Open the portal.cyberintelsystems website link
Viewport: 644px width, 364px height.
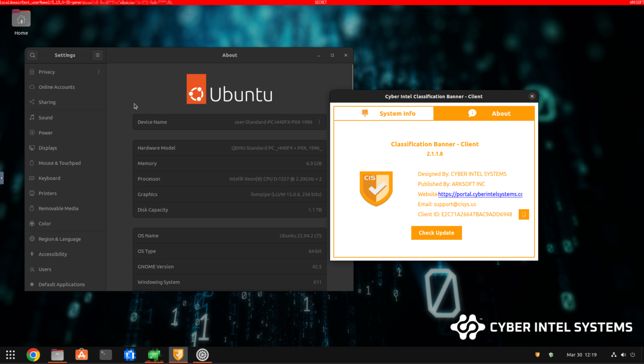pyautogui.click(x=480, y=194)
